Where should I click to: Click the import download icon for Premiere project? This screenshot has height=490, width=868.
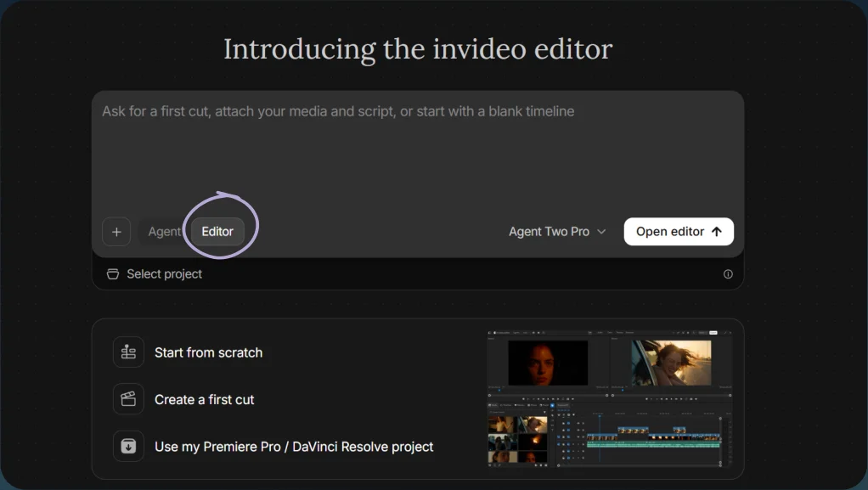[x=128, y=446]
